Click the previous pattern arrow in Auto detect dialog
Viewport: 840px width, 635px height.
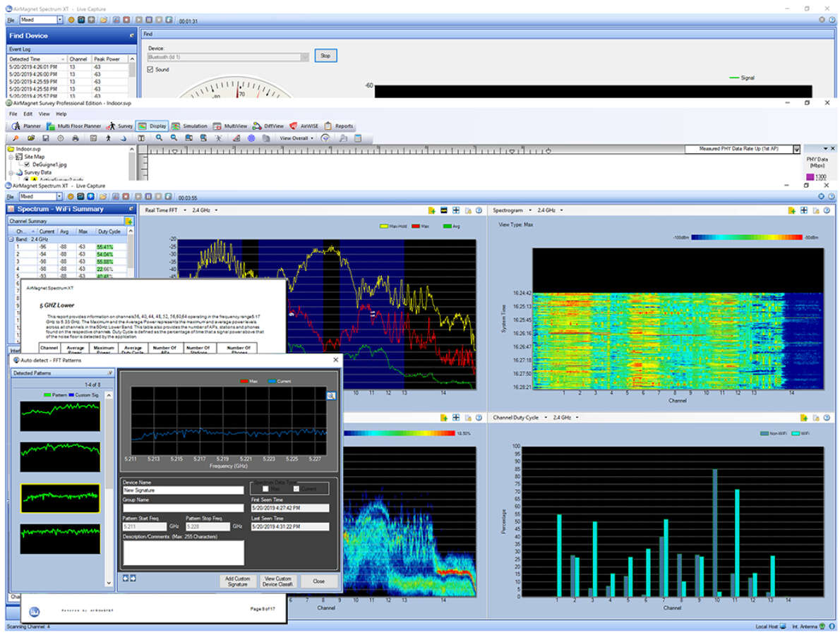(x=126, y=579)
